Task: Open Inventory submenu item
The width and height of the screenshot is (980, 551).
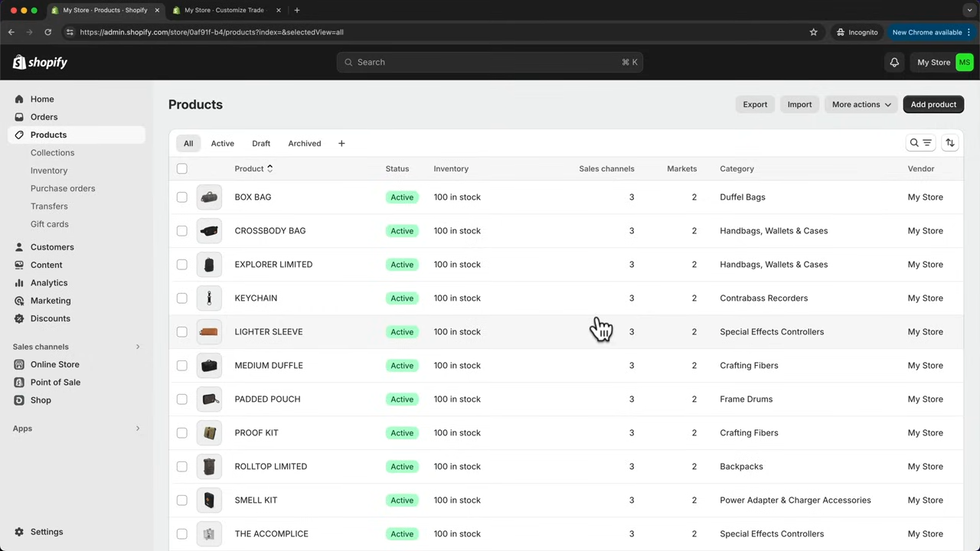Action: point(49,171)
